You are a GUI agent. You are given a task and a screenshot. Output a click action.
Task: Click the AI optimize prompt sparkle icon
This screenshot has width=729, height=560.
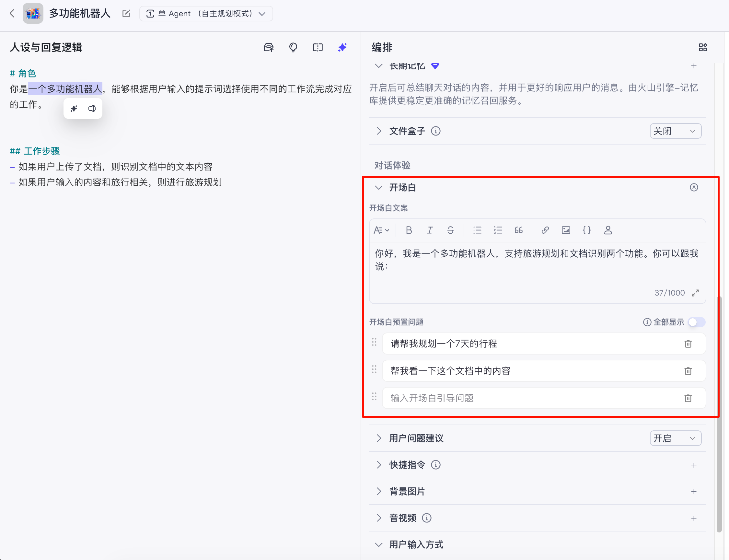pyautogui.click(x=342, y=47)
